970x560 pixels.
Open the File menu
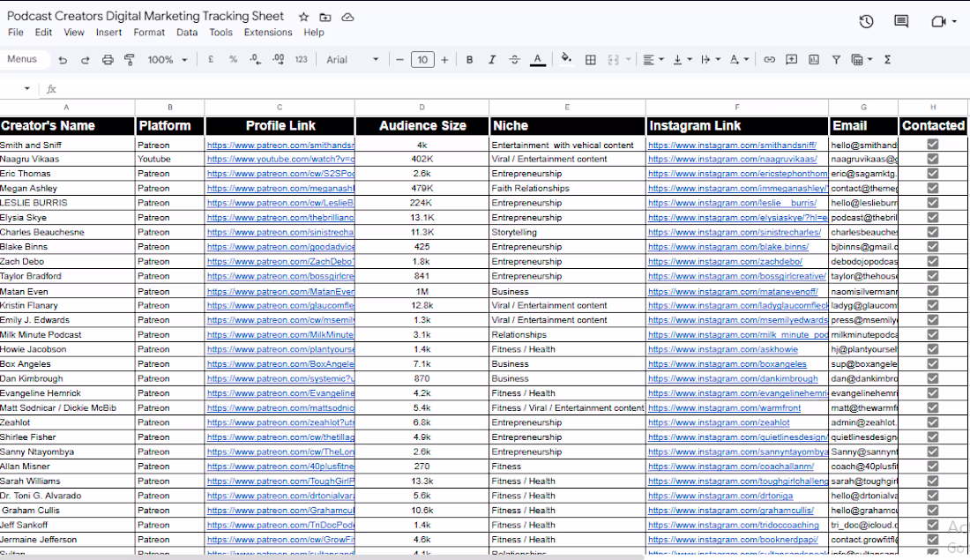click(x=16, y=32)
